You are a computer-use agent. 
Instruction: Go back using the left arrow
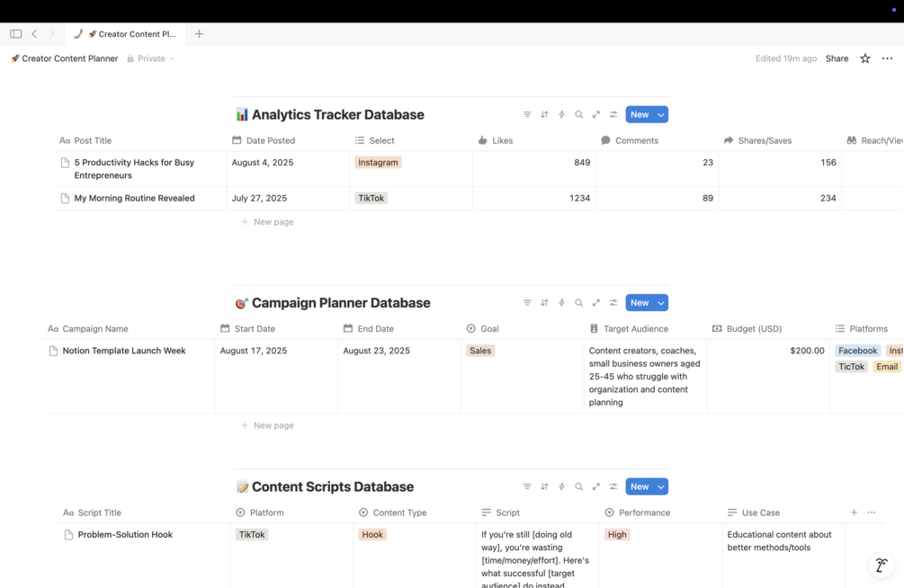click(34, 34)
